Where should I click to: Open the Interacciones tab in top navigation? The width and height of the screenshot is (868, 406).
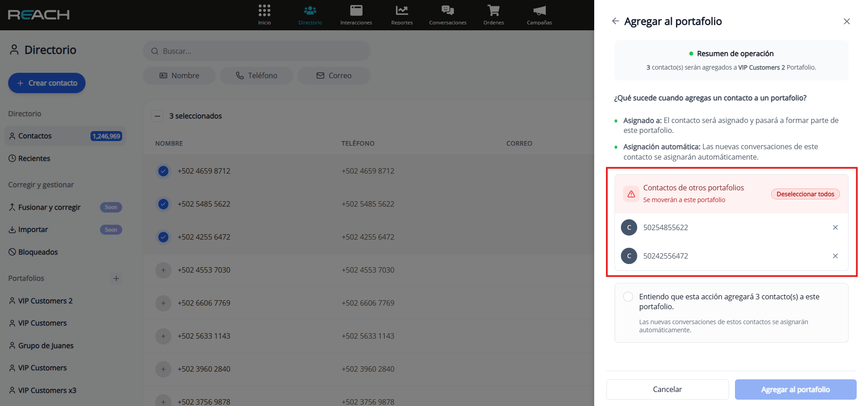pyautogui.click(x=356, y=14)
